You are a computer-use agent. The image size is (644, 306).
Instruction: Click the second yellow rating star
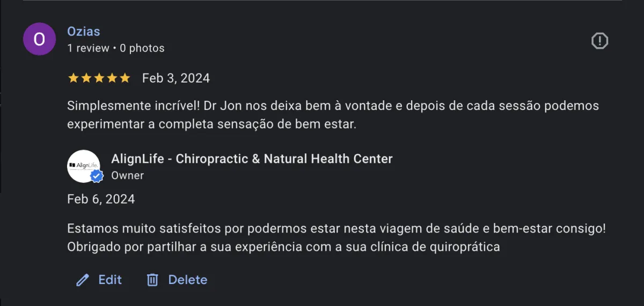click(86, 78)
